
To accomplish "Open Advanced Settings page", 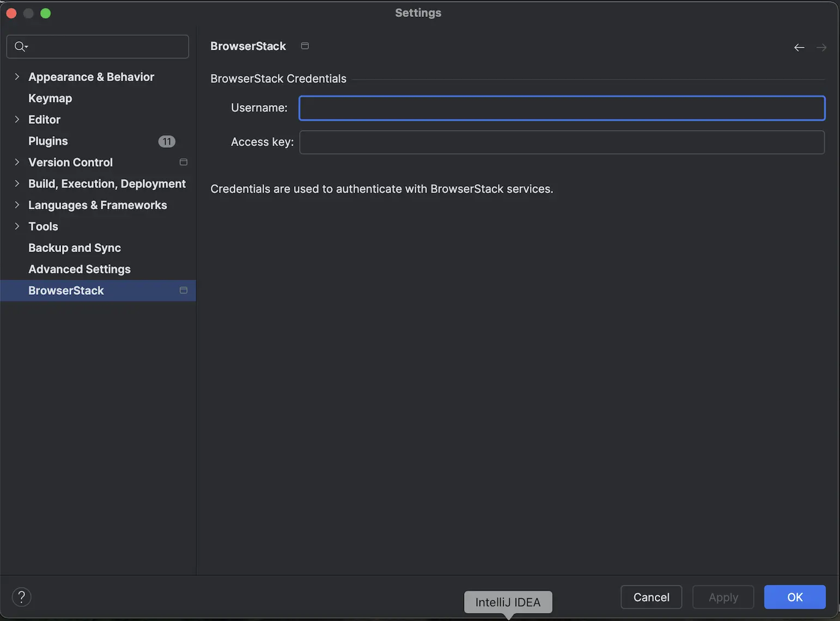I will tap(79, 269).
